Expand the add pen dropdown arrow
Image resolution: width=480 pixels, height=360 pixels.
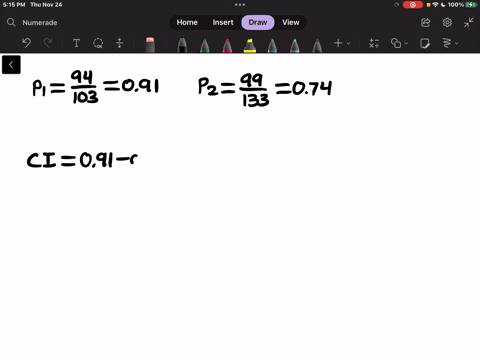click(348, 43)
